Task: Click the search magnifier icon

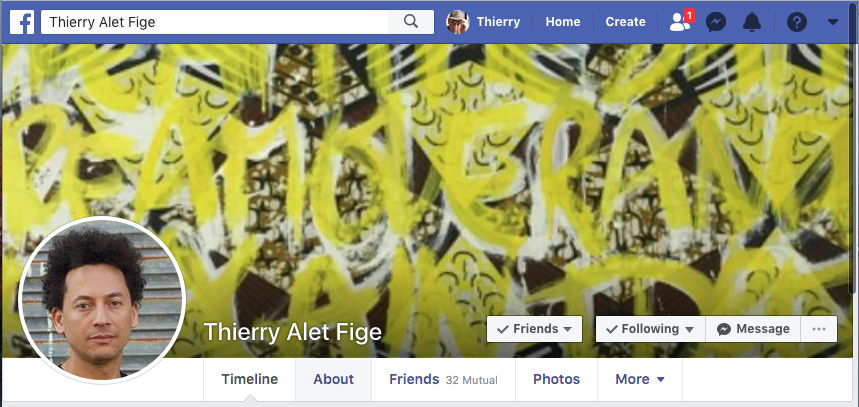Action: coord(411,22)
